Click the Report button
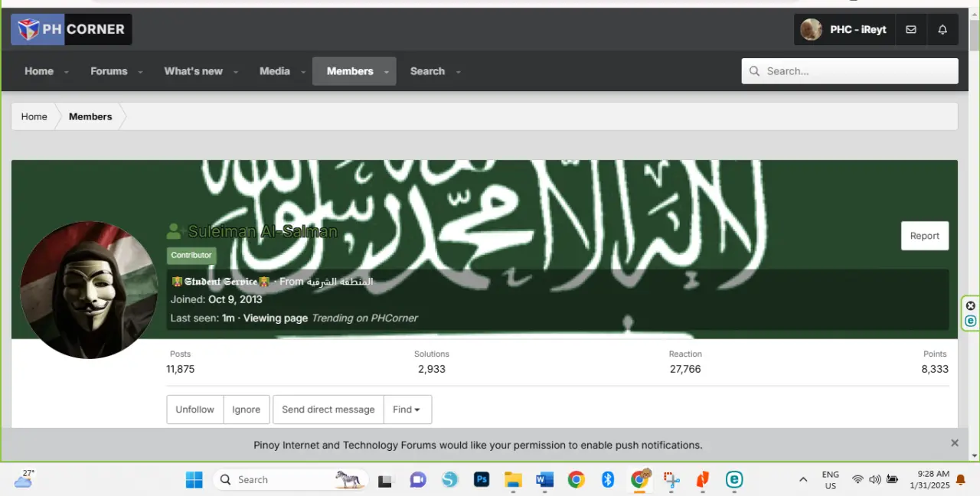 point(925,236)
